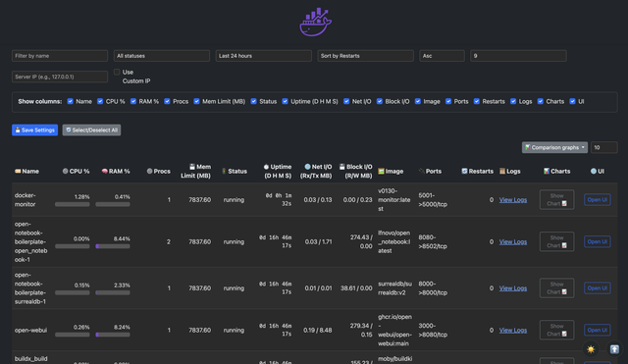This screenshot has height=364, width=628.
Task: Sort table by the Image header
Action: click(391, 171)
